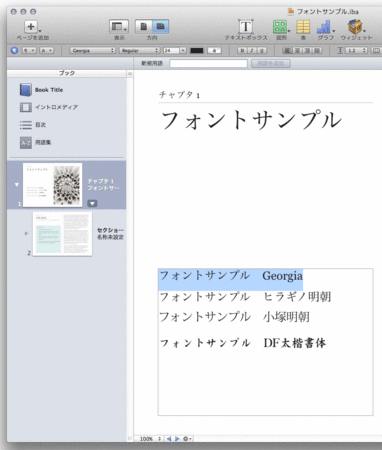The width and height of the screenshot is (382, 450).
Task: Open the Chart (グラフ) tool
Action: tap(325, 27)
